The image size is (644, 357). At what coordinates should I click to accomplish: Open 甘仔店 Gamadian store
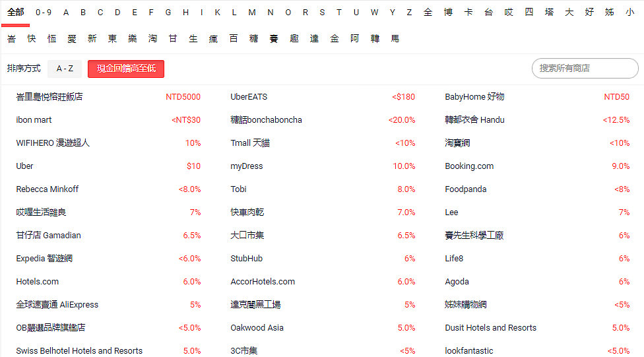coord(48,236)
